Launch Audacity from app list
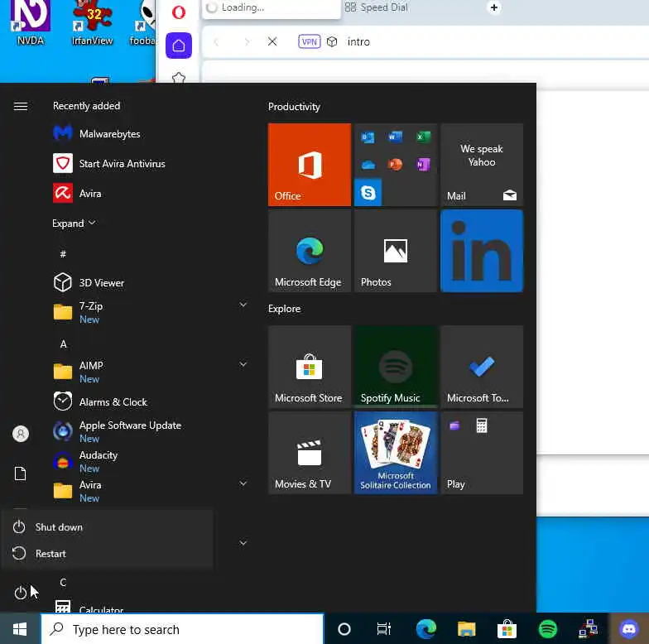Image resolution: width=649 pixels, height=644 pixels. pyautogui.click(x=149, y=462)
